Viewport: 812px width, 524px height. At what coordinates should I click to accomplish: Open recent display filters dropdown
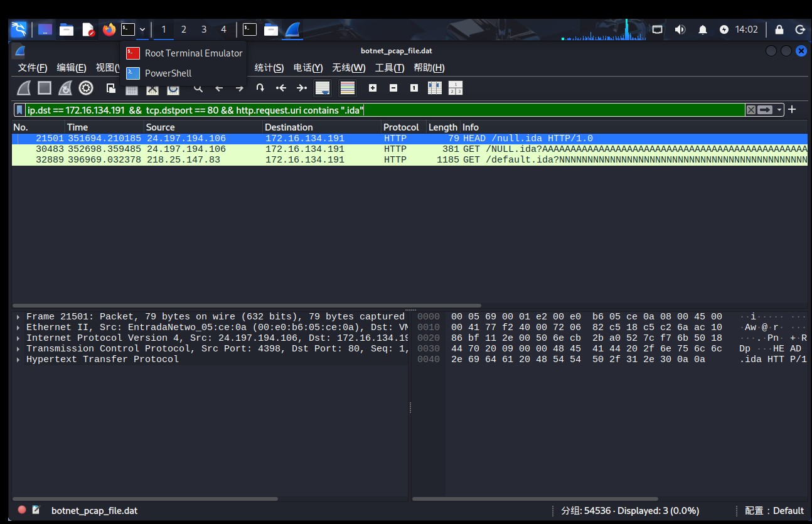point(779,110)
